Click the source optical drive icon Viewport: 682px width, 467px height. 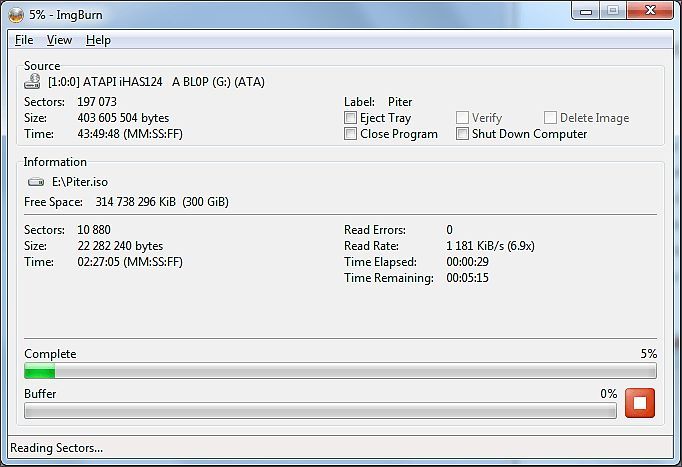pos(32,81)
